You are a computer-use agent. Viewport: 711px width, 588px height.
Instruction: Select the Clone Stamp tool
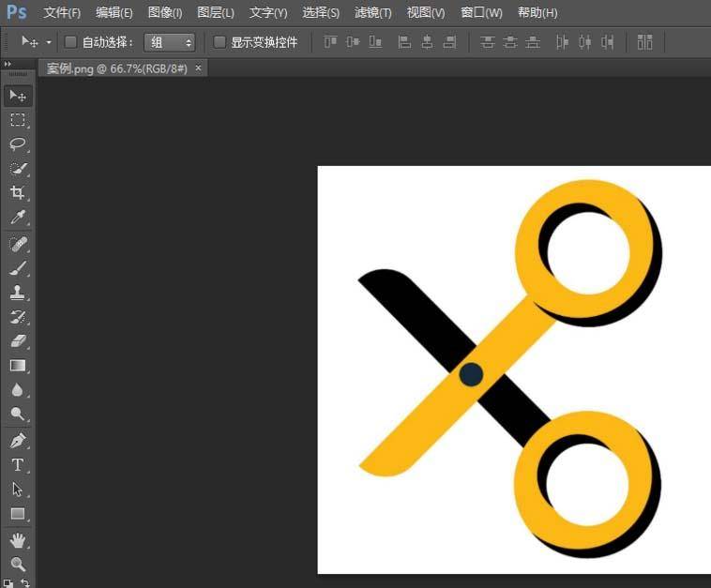tap(18, 293)
